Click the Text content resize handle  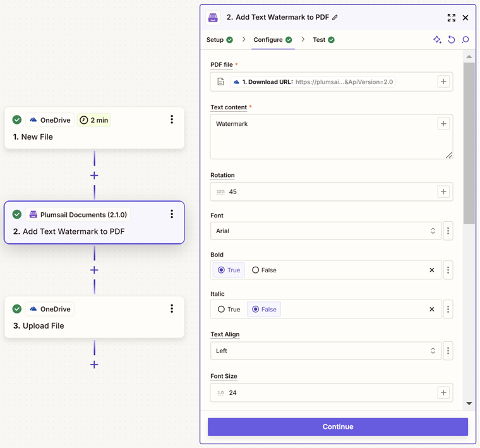449,155
